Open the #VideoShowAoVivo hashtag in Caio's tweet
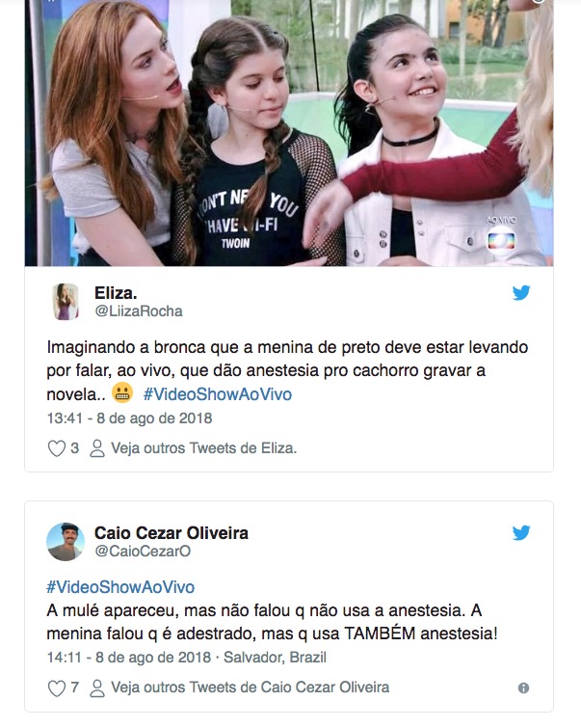Image resolution: width=581 pixels, height=728 pixels. pos(120,587)
